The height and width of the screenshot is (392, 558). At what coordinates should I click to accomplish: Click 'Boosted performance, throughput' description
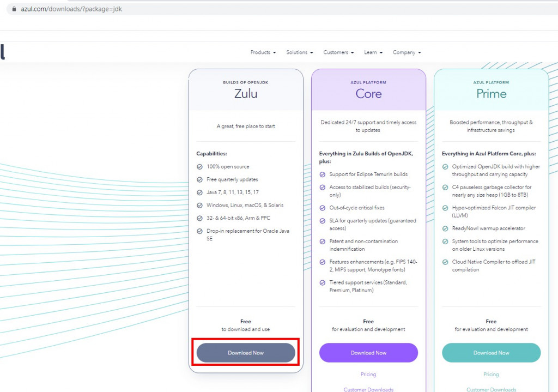click(491, 126)
